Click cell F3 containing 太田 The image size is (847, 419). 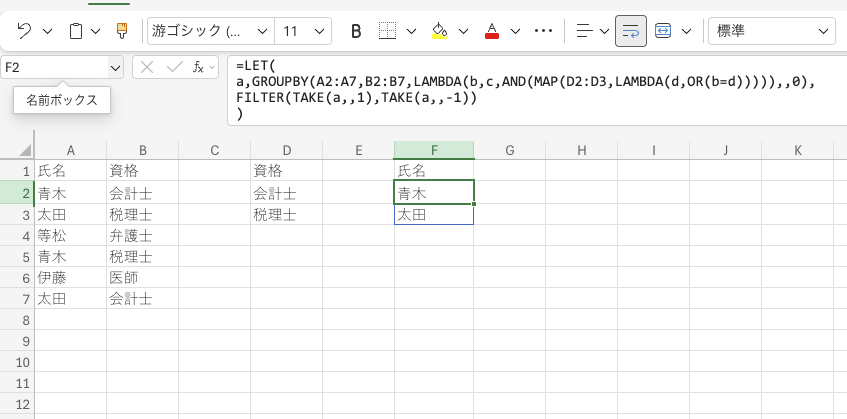pos(434,215)
